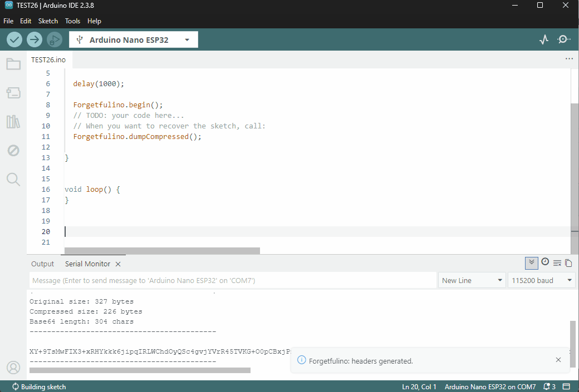Clear the Serial Monitor output
The height and width of the screenshot is (392, 579).
pyautogui.click(x=557, y=263)
